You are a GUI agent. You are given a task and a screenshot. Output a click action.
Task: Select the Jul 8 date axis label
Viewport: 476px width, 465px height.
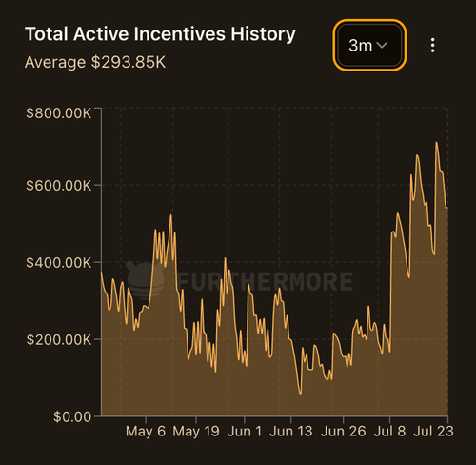click(389, 432)
